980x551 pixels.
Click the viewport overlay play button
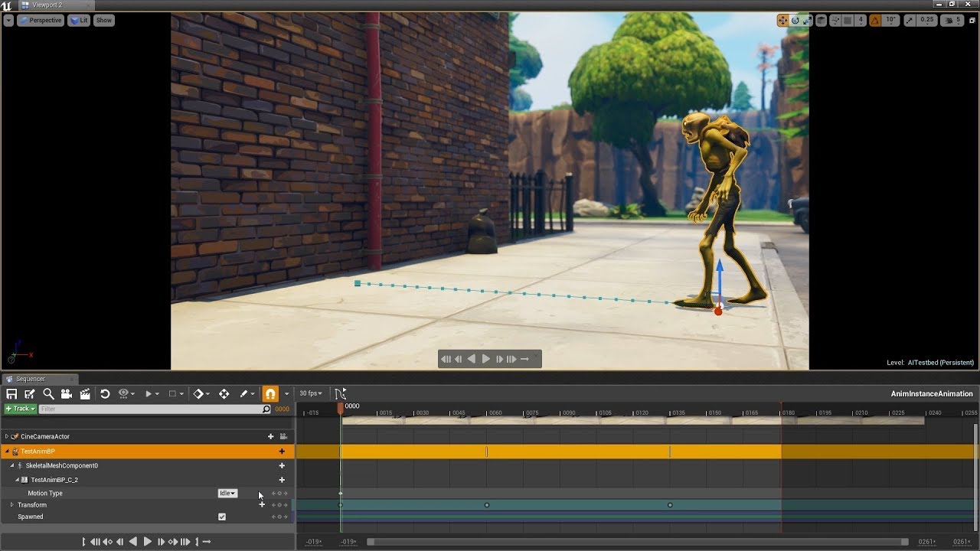[x=486, y=359]
